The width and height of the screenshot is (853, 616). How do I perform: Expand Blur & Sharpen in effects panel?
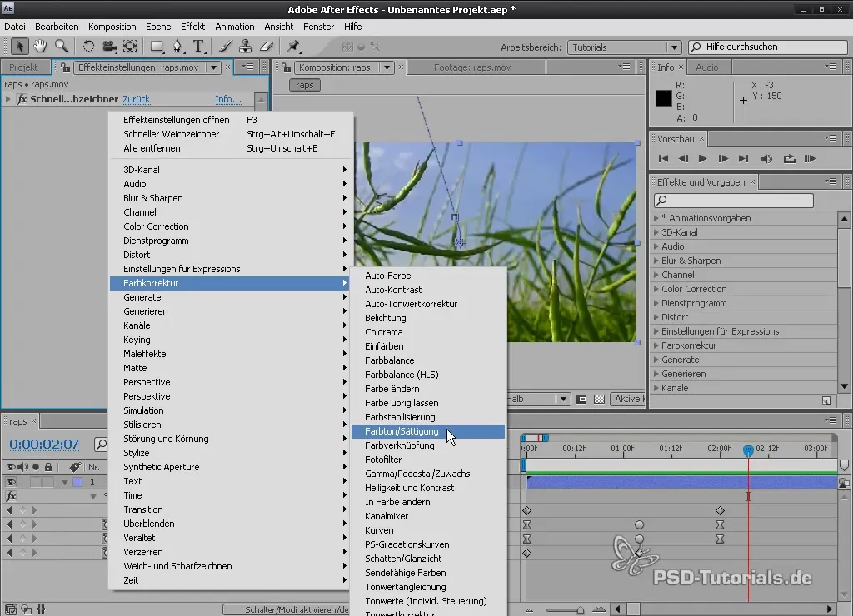pyautogui.click(x=656, y=261)
